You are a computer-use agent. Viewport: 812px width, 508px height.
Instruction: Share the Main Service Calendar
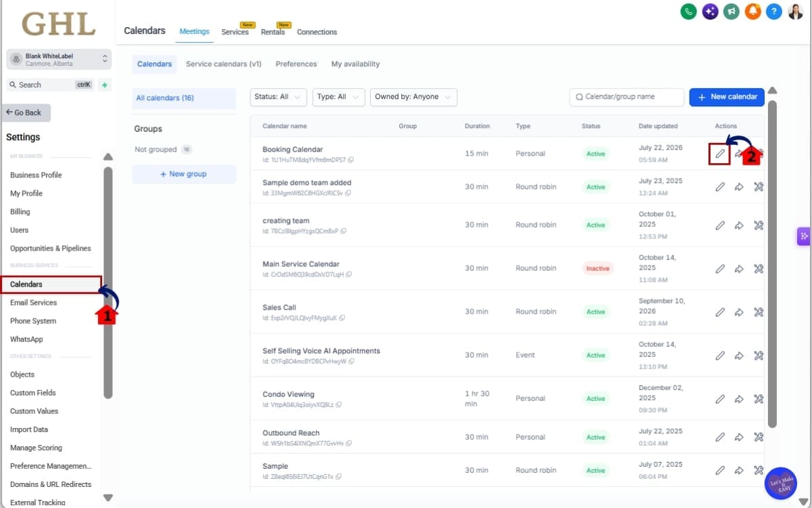739,269
